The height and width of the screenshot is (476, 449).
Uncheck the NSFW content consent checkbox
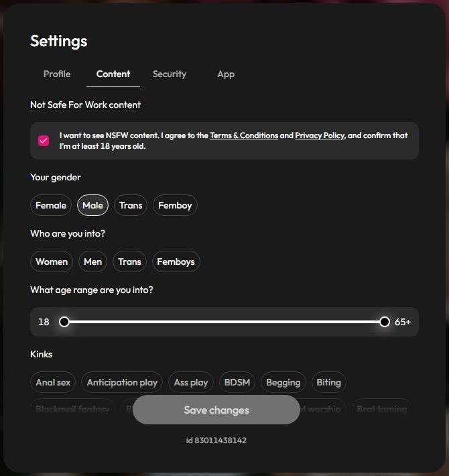pos(44,141)
